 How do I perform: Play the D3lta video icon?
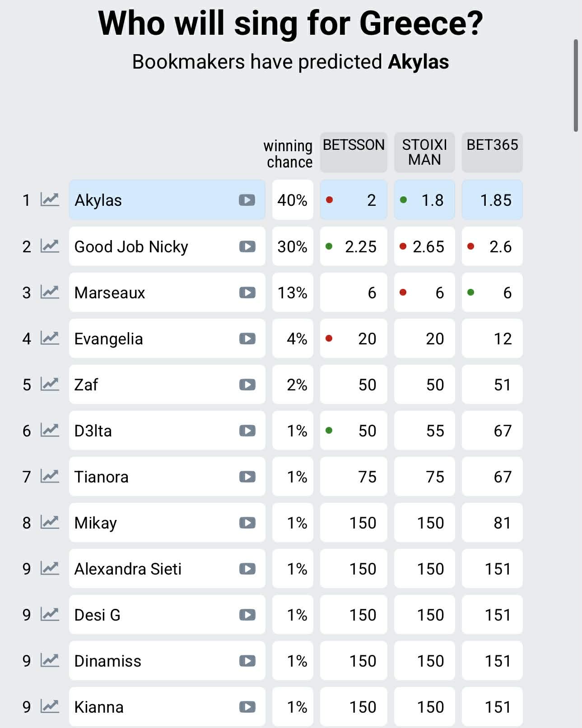pos(247,431)
